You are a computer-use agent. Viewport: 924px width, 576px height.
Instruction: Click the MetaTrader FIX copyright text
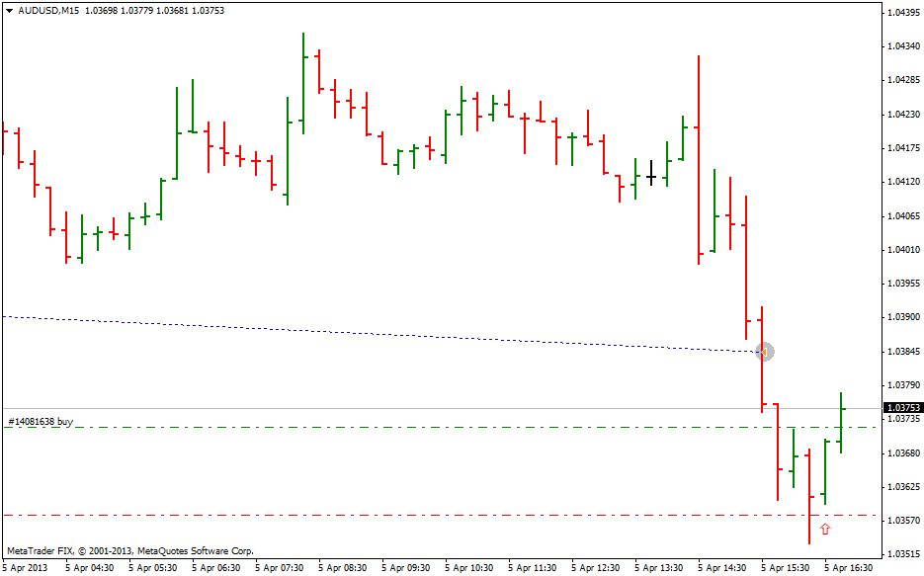coord(129,550)
